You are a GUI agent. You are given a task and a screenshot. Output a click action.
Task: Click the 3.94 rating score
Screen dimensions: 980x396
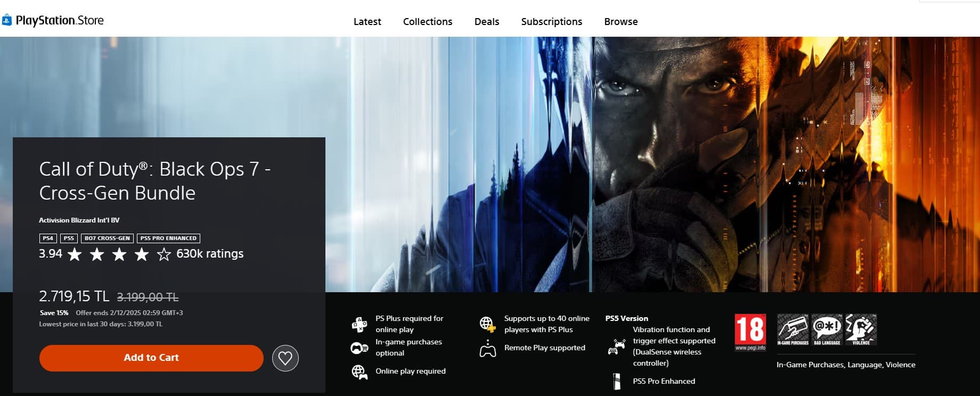51,254
